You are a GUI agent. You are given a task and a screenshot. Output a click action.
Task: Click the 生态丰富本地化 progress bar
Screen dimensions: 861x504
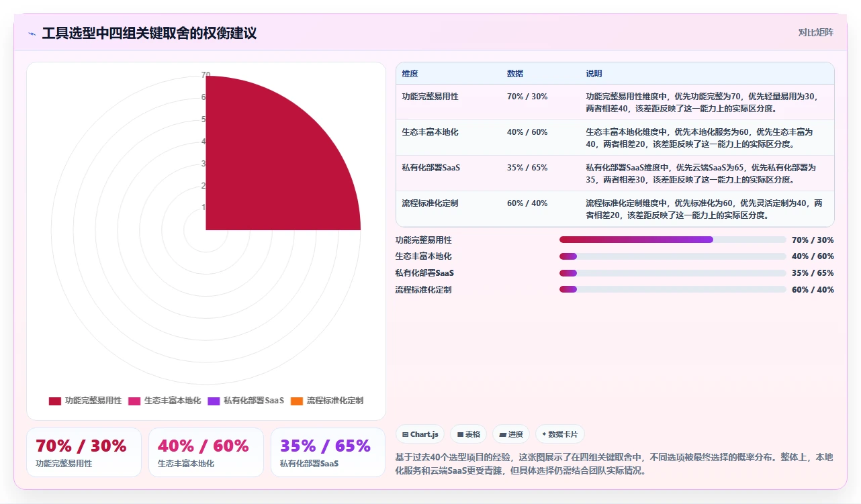coord(672,256)
